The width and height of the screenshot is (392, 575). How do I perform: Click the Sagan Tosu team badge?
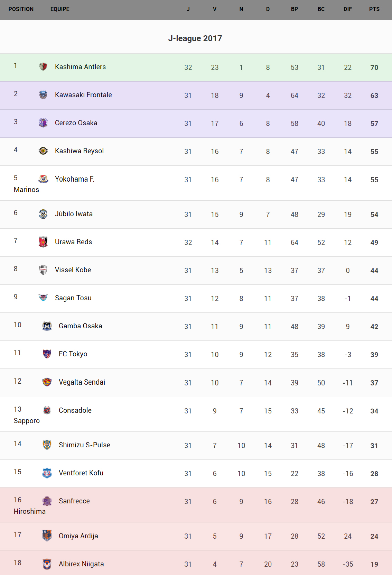click(x=43, y=298)
